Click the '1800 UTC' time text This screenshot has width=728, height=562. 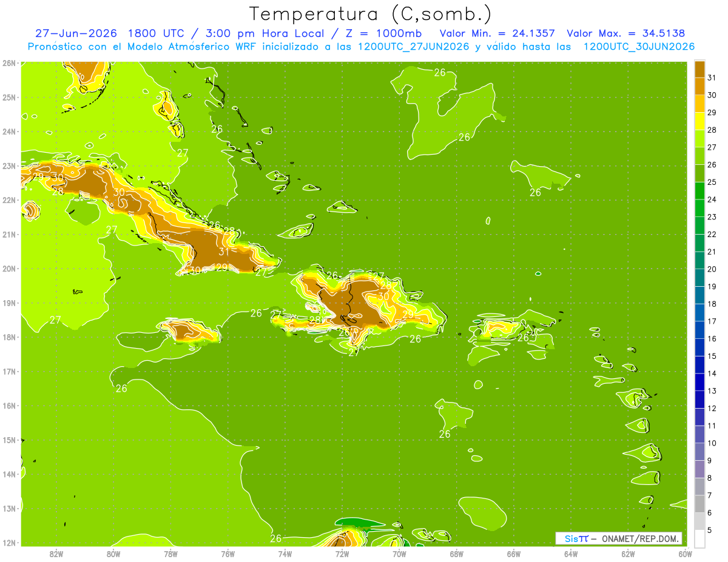click(x=157, y=33)
